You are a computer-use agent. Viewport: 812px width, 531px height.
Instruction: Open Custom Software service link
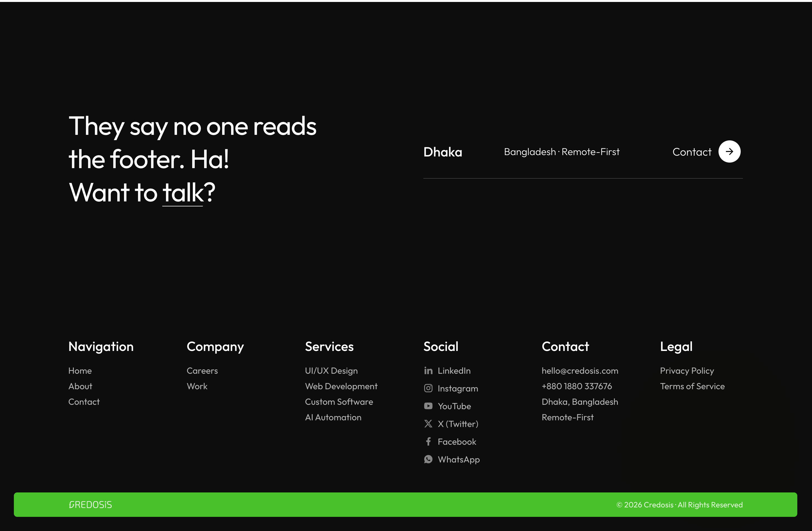pos(339,402)
